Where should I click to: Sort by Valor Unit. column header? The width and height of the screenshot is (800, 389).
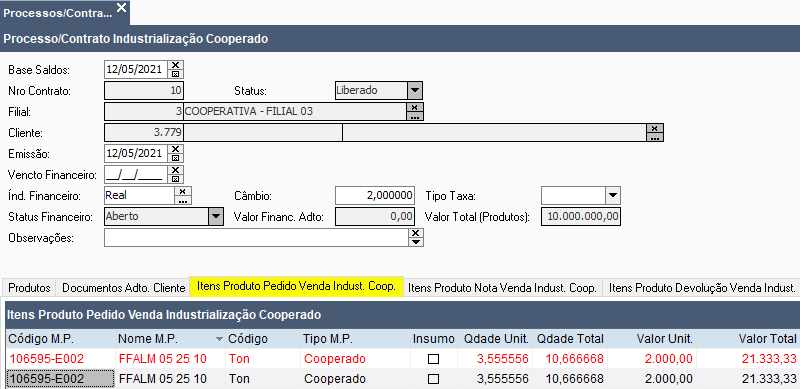652,338
